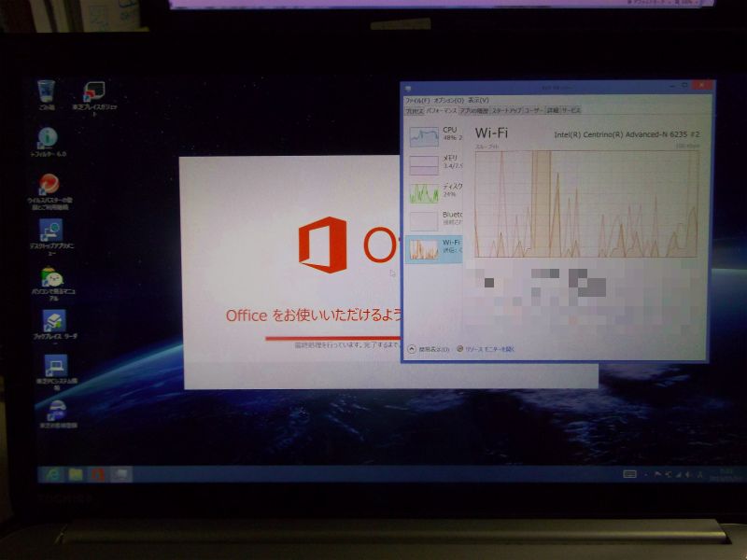747x560 pixels.
Task: Switch to the Office taskbar button
Action: pos(98,474)
